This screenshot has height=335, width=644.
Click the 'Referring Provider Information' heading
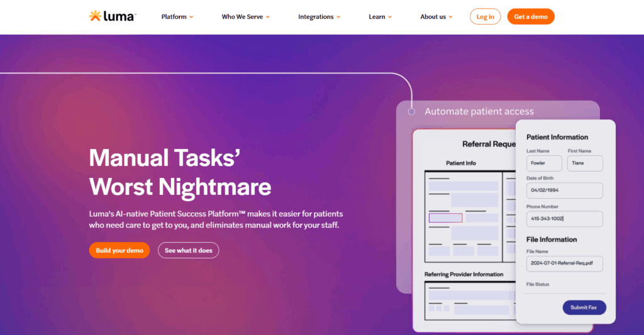[x=464, y=274]
